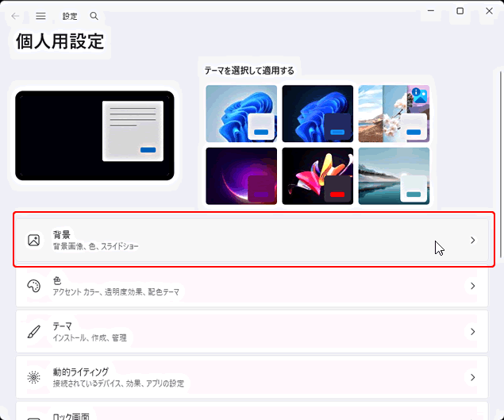The height and width of the screenshot is (420, 504).
Task: Click the 背景 picture icon
Action: 34,241
